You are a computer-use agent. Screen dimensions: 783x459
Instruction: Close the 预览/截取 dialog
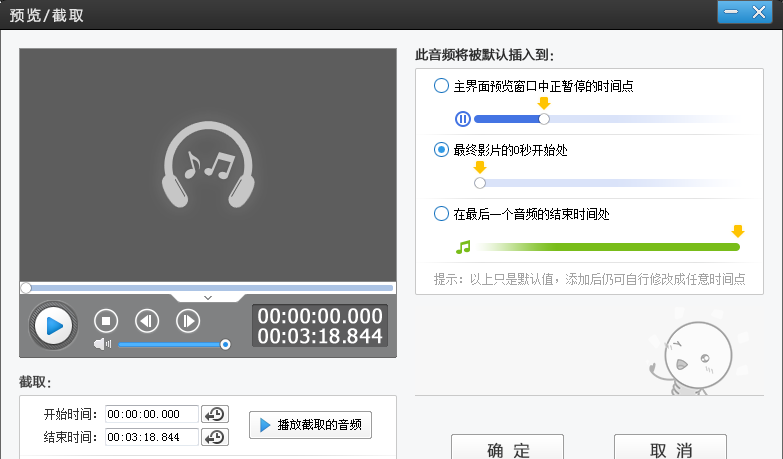[x=759, y=12]
